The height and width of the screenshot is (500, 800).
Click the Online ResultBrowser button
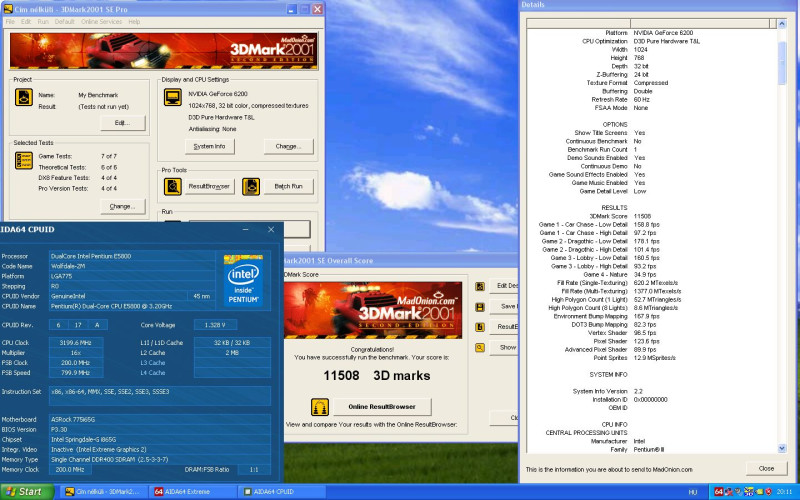382,407
